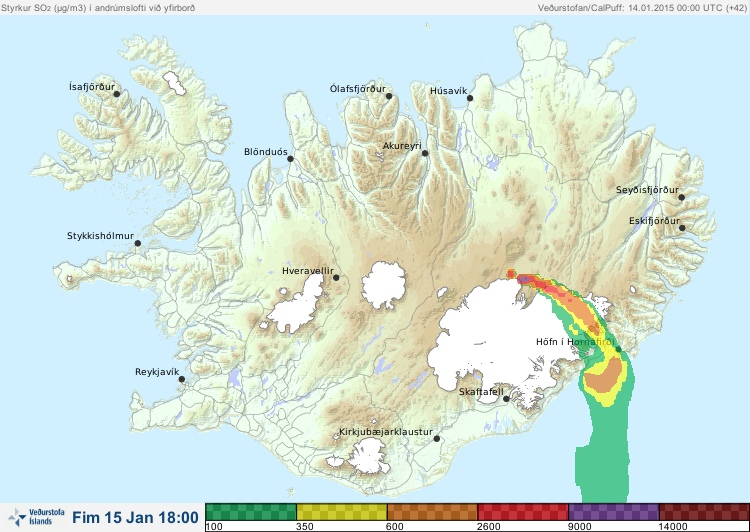
Task: Click the 'Kirkjubæjarklaustur' label text
Action: pos(386,432)
